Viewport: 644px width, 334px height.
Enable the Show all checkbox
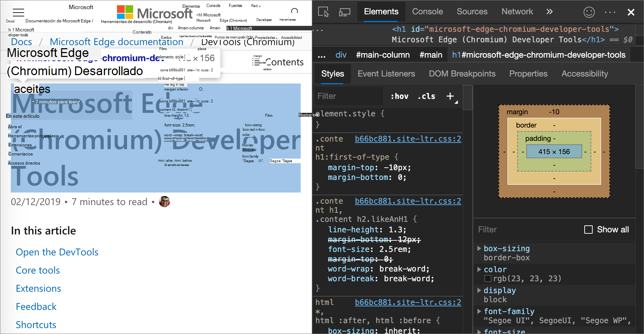click(x=588, y=230)
